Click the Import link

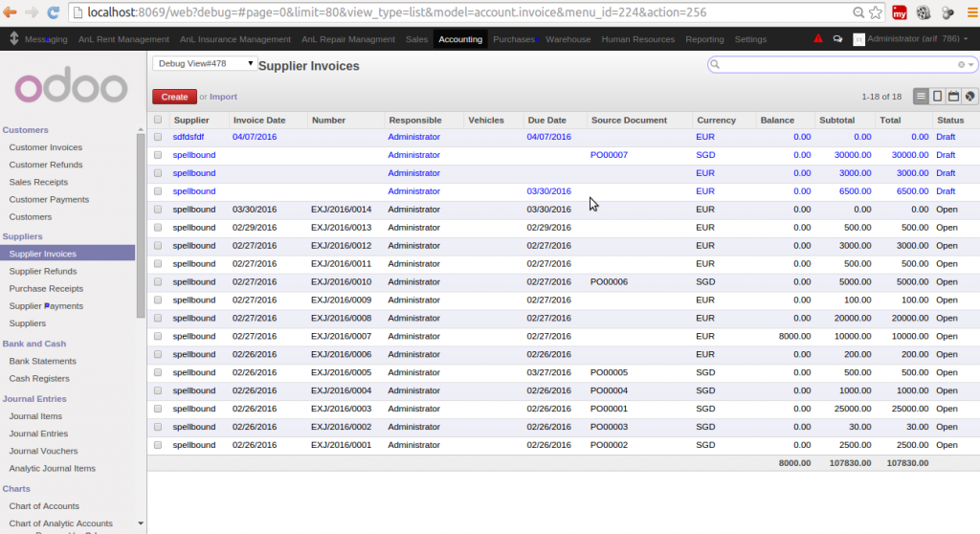coord(223,97)
